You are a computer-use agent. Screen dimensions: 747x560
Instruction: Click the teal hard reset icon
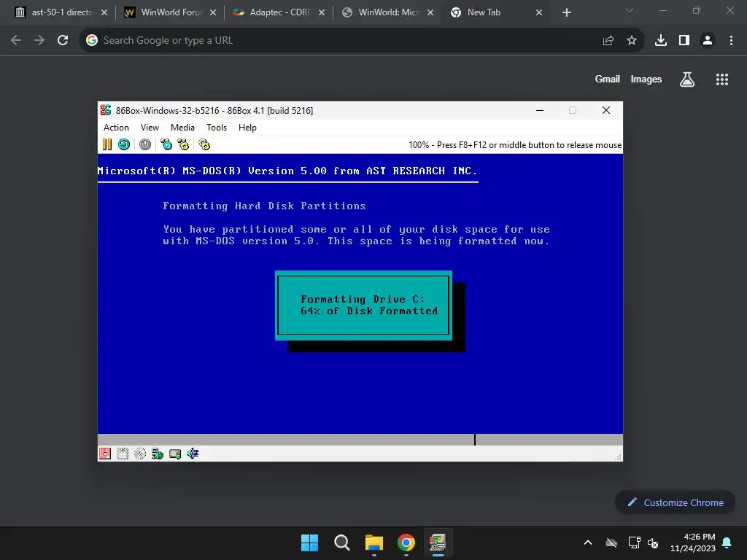(124, 145)
